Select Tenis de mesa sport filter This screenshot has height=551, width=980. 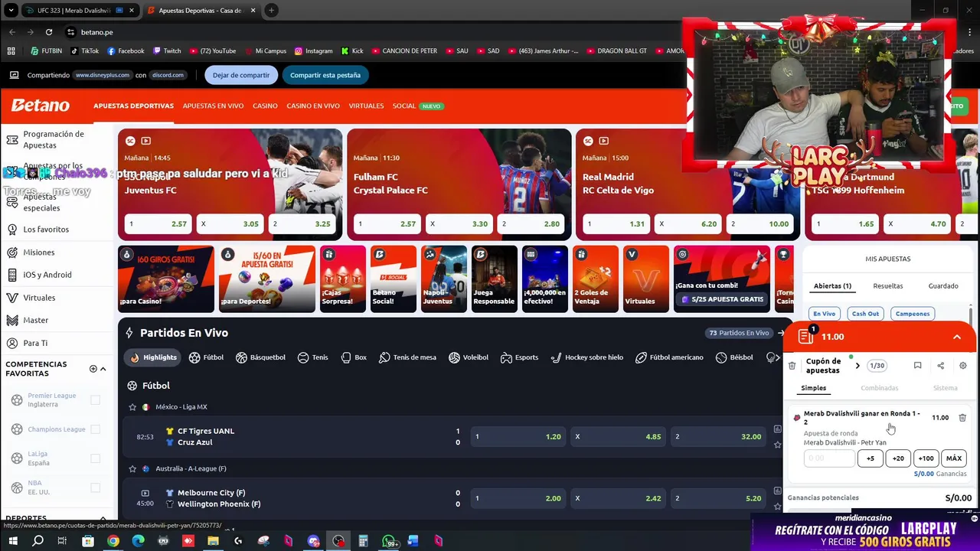[407, 357]
